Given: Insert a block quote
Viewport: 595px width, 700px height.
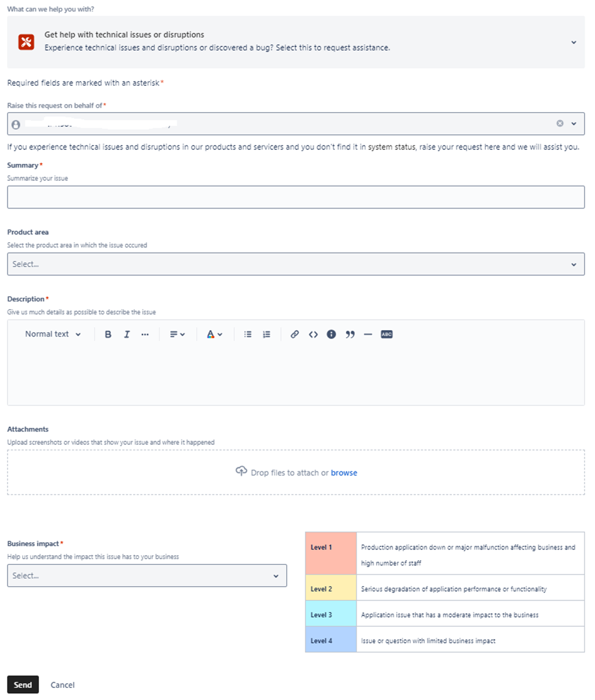Looking at the screenshot, I should (350, 335).
